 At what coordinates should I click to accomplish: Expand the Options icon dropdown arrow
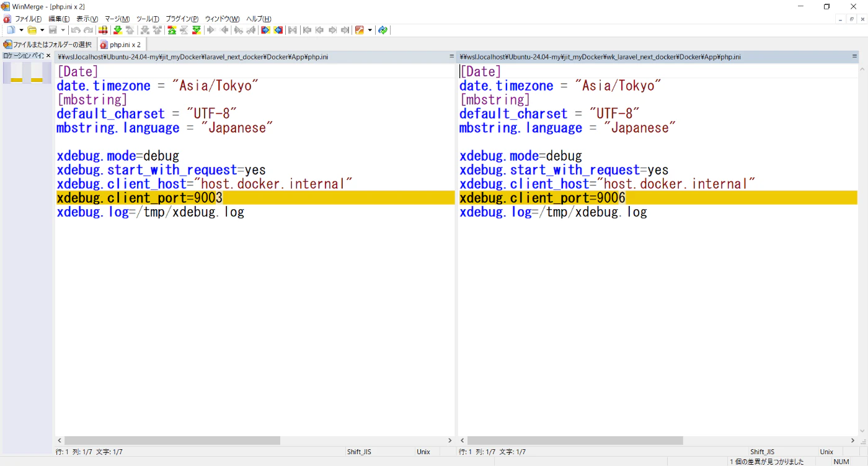point(370,30)
